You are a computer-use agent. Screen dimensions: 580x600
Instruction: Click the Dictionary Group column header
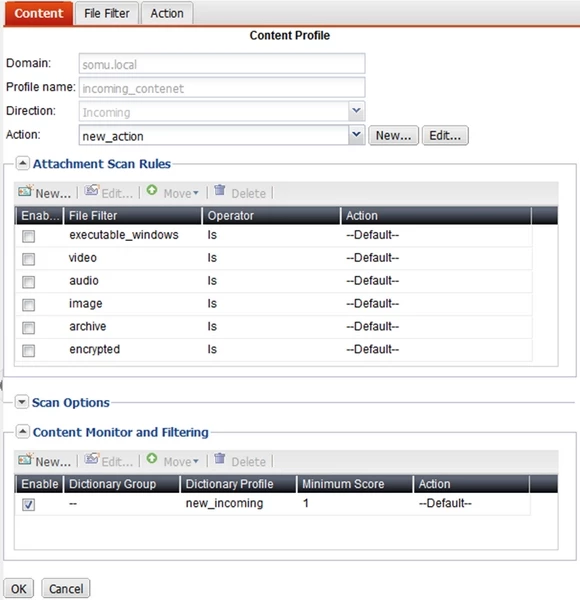click(122, 484)
